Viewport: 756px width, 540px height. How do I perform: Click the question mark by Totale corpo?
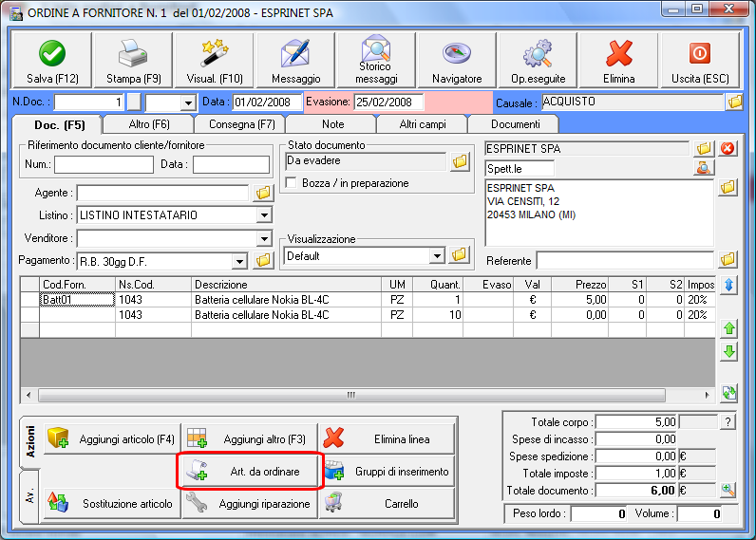point(728,422)
